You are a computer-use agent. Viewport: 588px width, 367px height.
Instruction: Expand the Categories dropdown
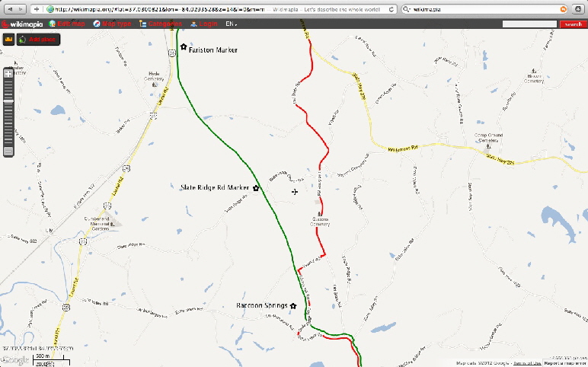click(x=161, y=24)
